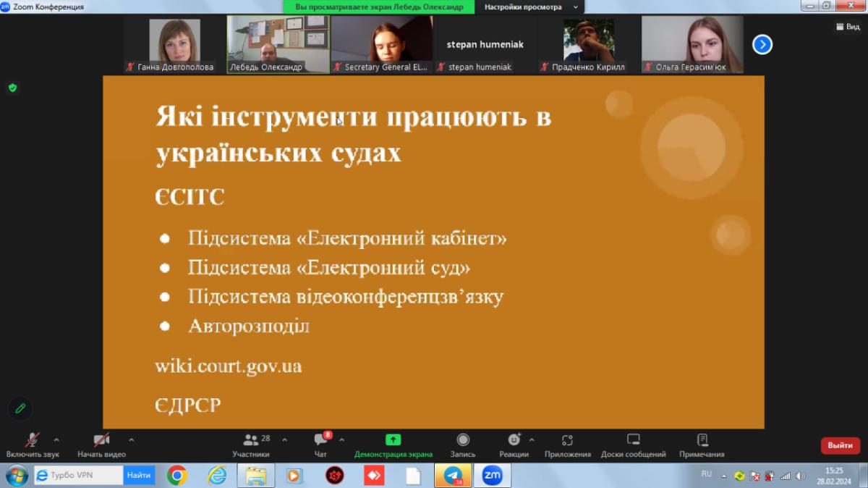Screen dimensions: 868x488
Task: Open Настройки просмотра view options dropdown
Action: click(530, 7)
